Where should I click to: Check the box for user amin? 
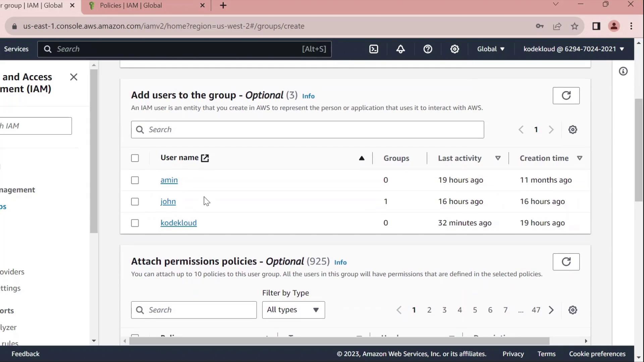(135, 180)
